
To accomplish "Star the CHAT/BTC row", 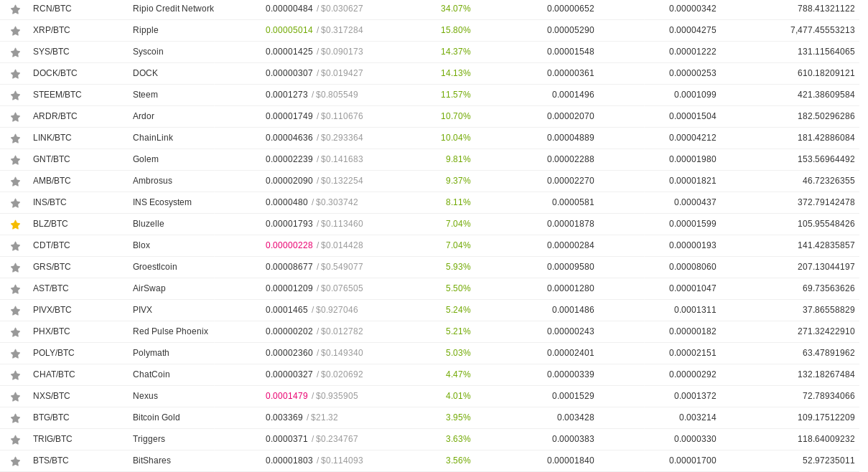I will point(15,375).
